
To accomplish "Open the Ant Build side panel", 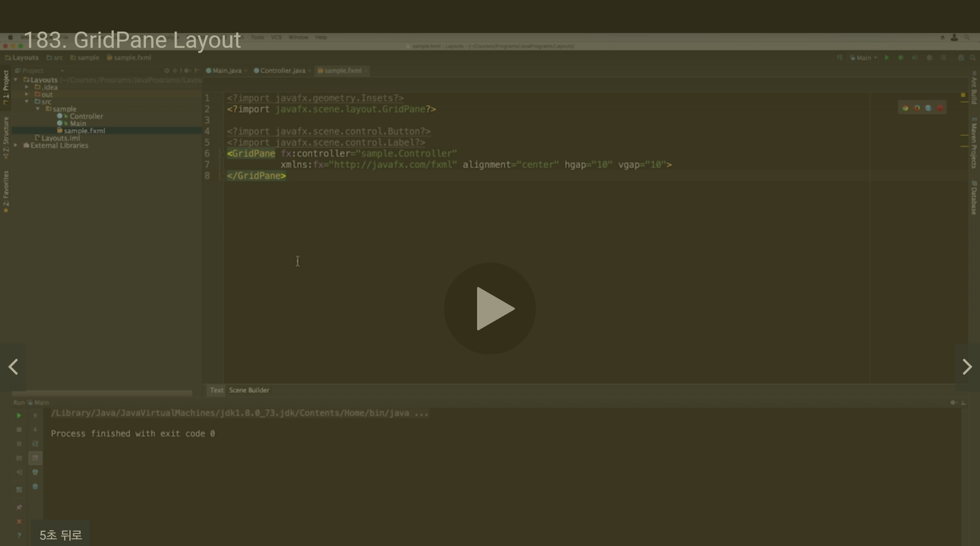I will point(974,89).
